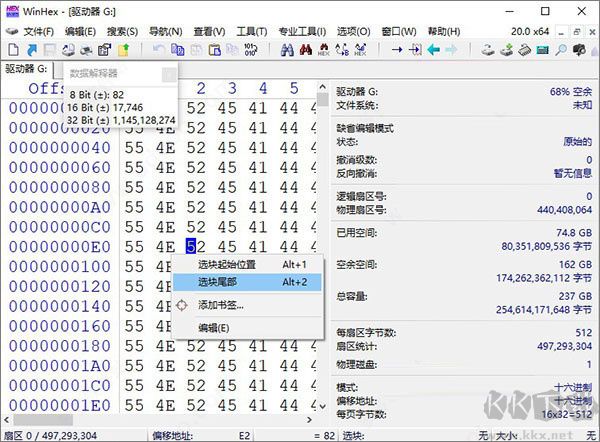Choose 选块尾部 from context menu
The height and width of the screenshot is (442, 600).
point(220,283)
